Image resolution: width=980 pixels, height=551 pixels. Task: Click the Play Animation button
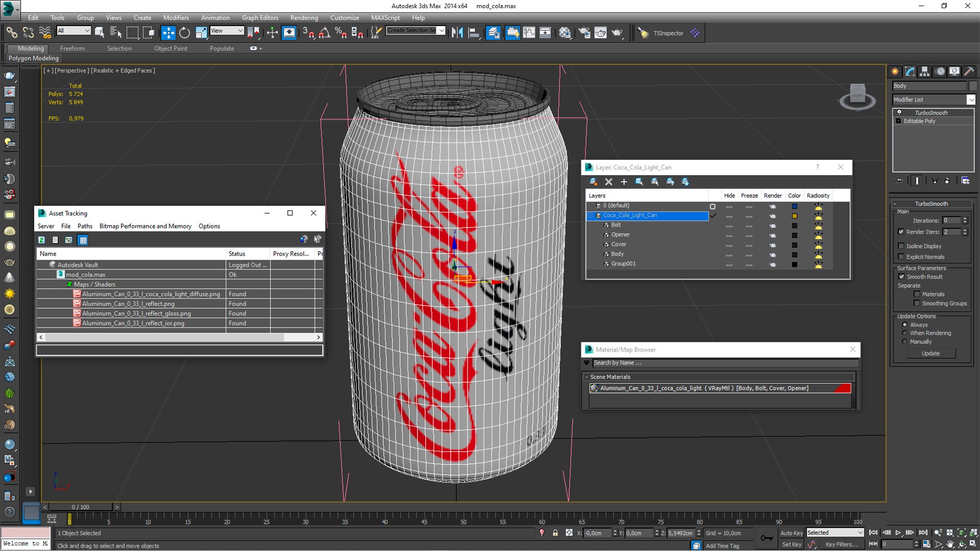[898, 533]
